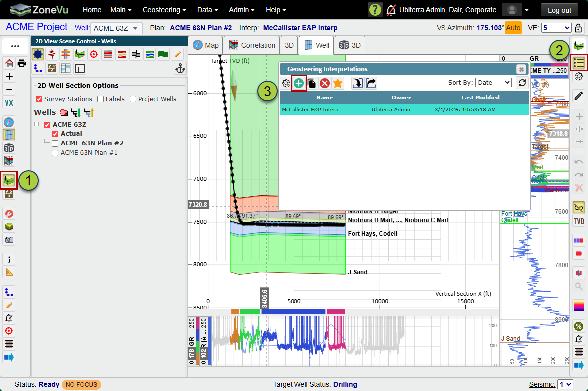
Task: Switch to the Well tab
Action: tap(317, 45)
